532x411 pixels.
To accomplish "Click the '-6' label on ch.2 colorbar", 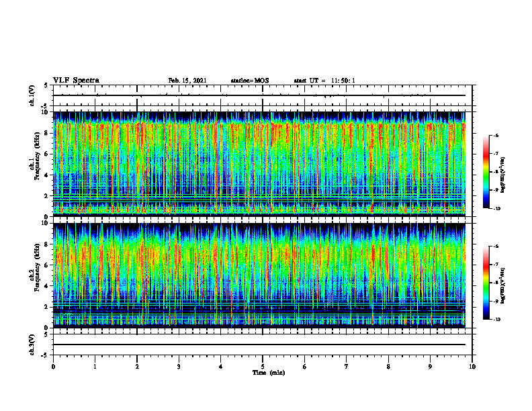I will coord(496,246).
